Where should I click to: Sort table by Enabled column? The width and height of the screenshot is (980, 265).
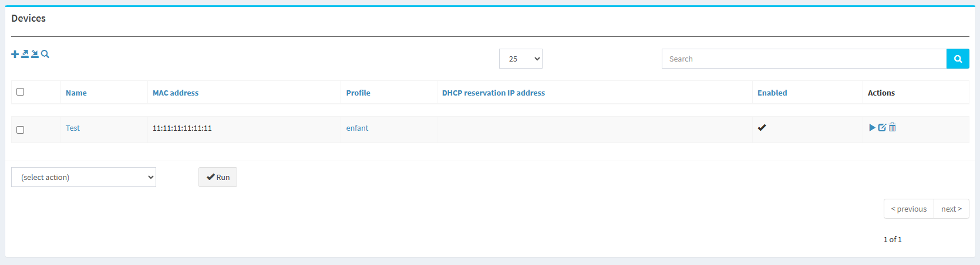[x=772, y=93]
